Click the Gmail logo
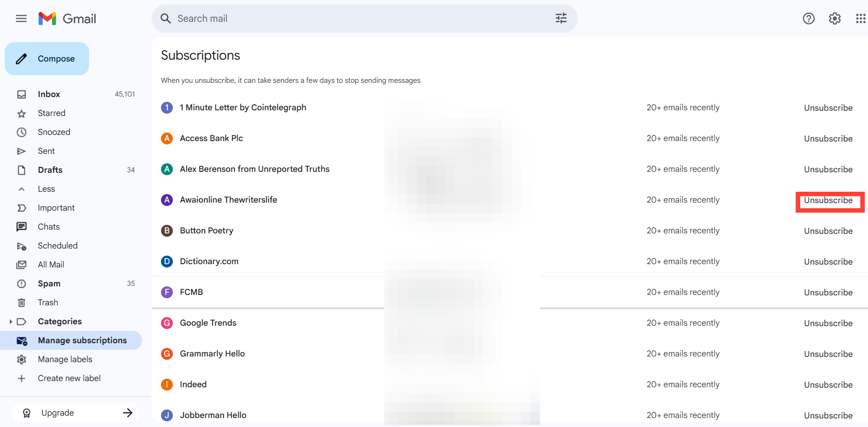 (67, 18)
